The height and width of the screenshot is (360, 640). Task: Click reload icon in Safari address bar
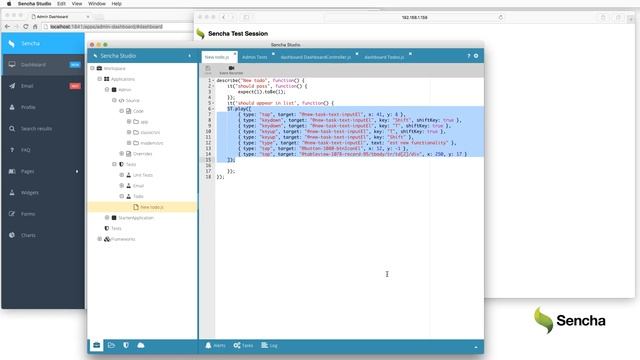coord(501,18)
